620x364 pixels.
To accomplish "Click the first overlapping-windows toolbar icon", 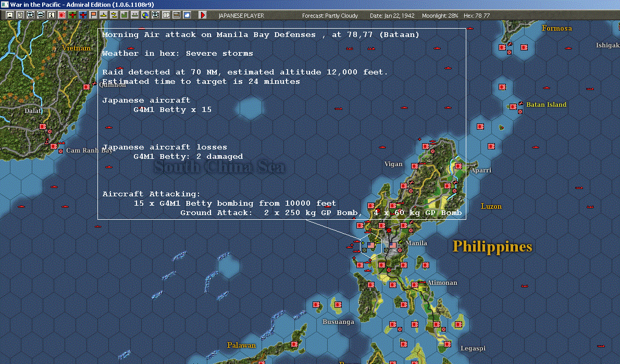I will pyautogui.click(x=30, y=15).
